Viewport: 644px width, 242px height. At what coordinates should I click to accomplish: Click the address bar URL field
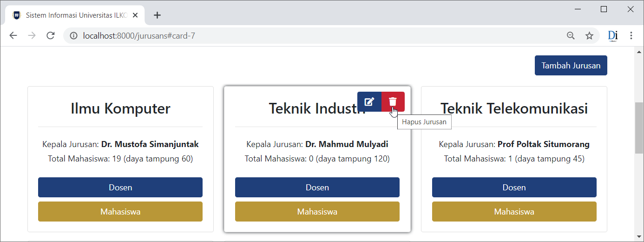tap(321, 35)
